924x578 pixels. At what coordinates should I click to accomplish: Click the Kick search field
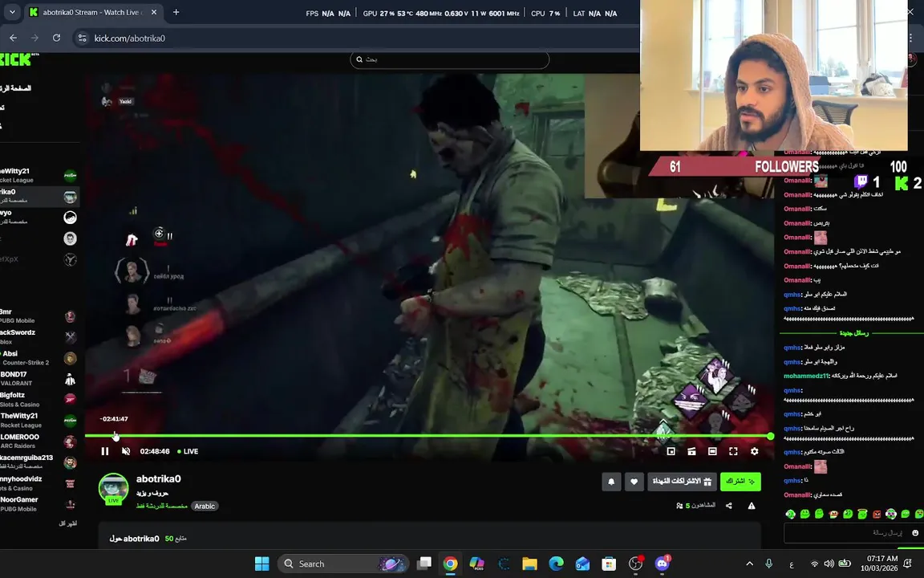pos(450,59)
